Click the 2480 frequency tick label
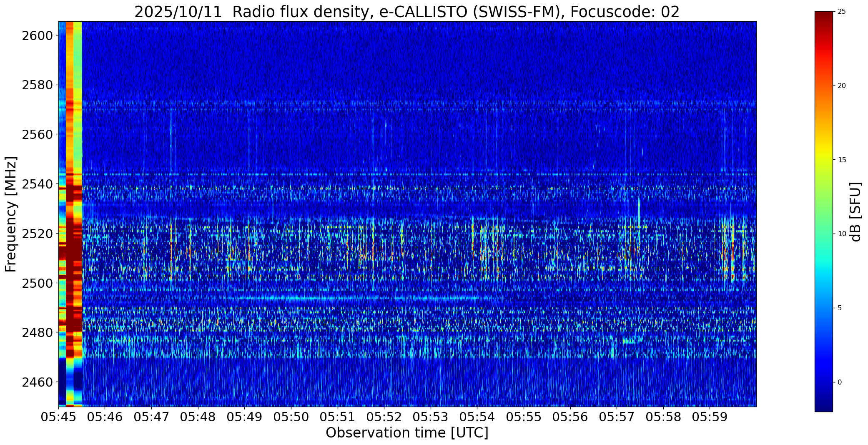Image resolution: width=868 pixels, height=445 pixels. [x=38, y=332]
